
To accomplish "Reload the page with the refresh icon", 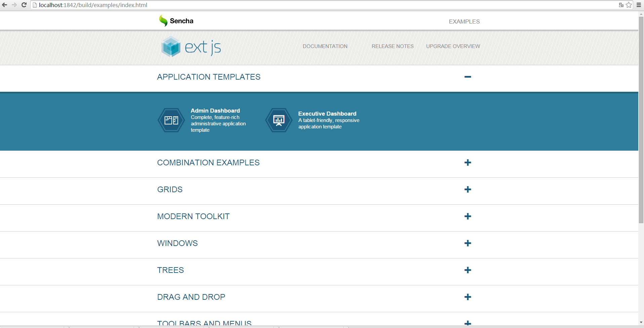I will pos(24,5).
